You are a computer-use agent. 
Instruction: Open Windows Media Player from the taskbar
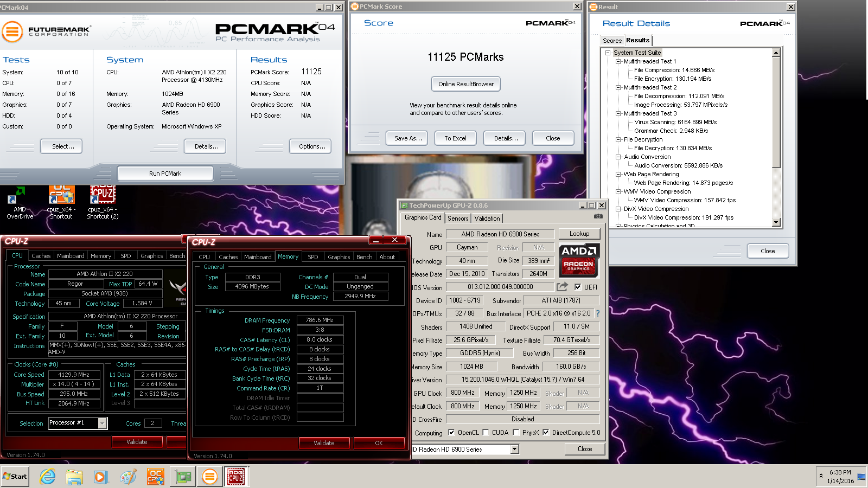pyautogui.click(x=100, y=477)
